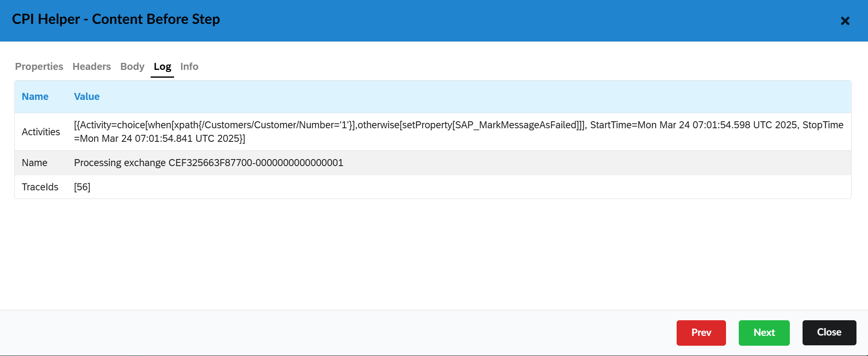868x356 pixels.
Task: Open the Headers tab
Action: (91, 67)
